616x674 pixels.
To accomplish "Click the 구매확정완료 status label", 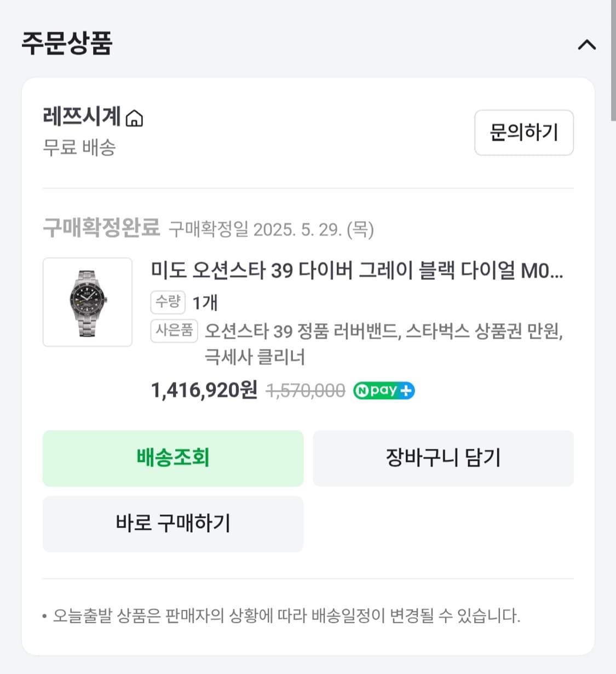I will click(x=101, y=228).
